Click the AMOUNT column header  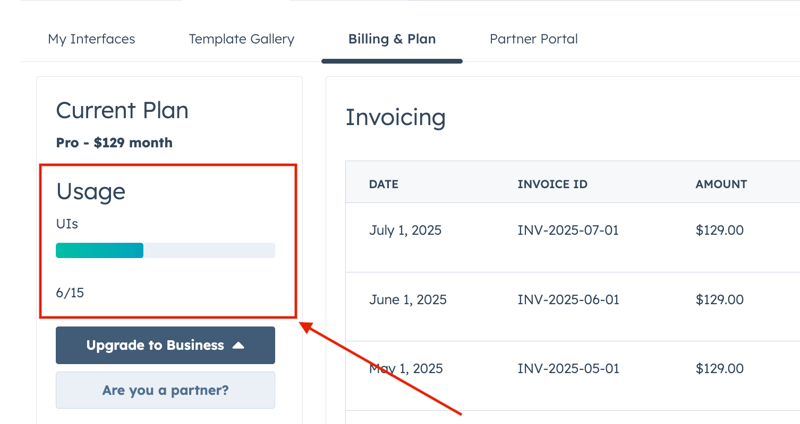[x=721, y=184]
